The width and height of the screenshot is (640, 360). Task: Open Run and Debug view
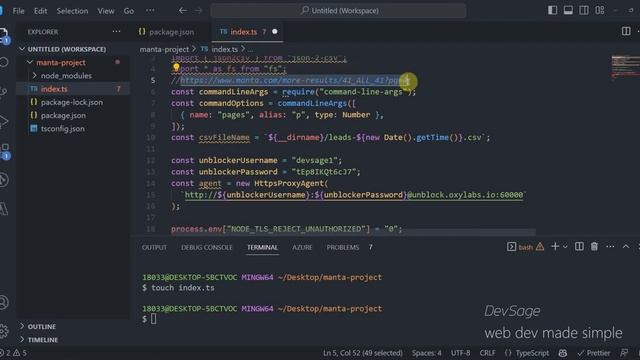4,121
